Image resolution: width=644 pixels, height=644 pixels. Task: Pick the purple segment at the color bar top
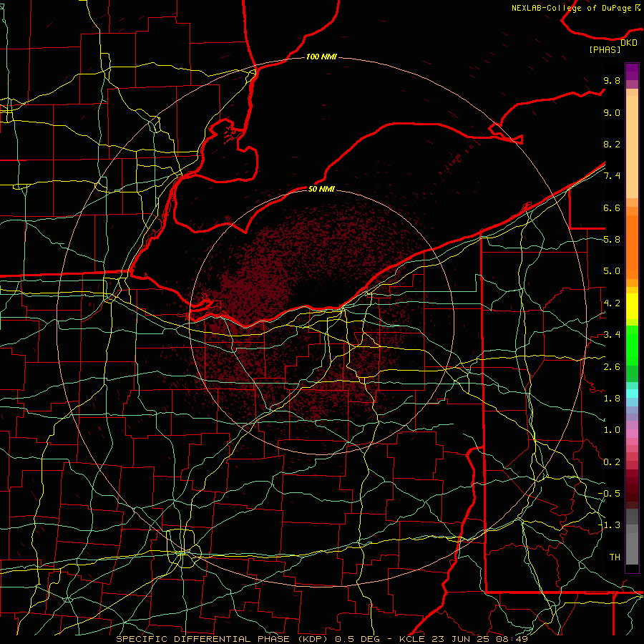tap(632, 72)
